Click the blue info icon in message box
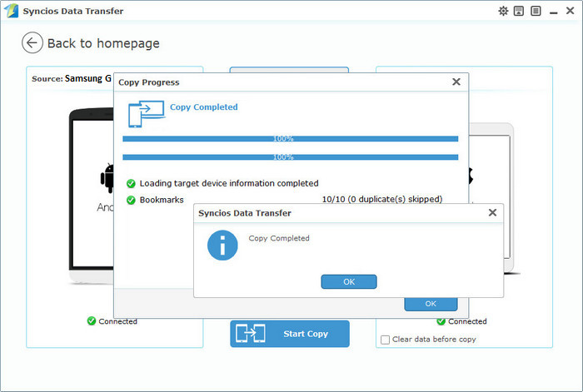The width and height of the screenshot is (583, 392). tap(222, 246)
